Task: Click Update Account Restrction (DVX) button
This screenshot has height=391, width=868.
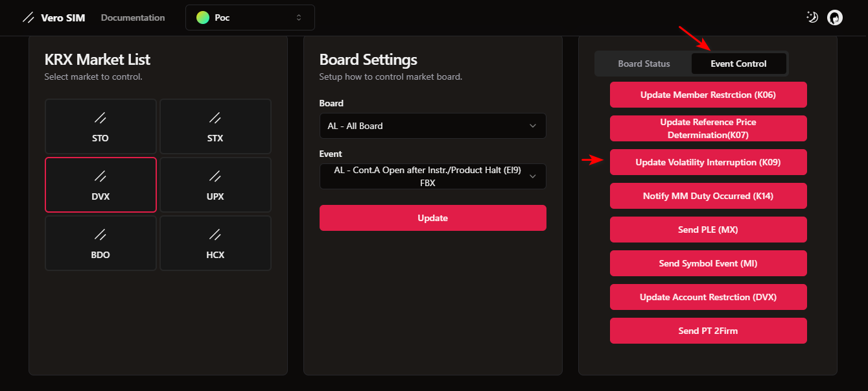Action: click(x=708, y=297)
